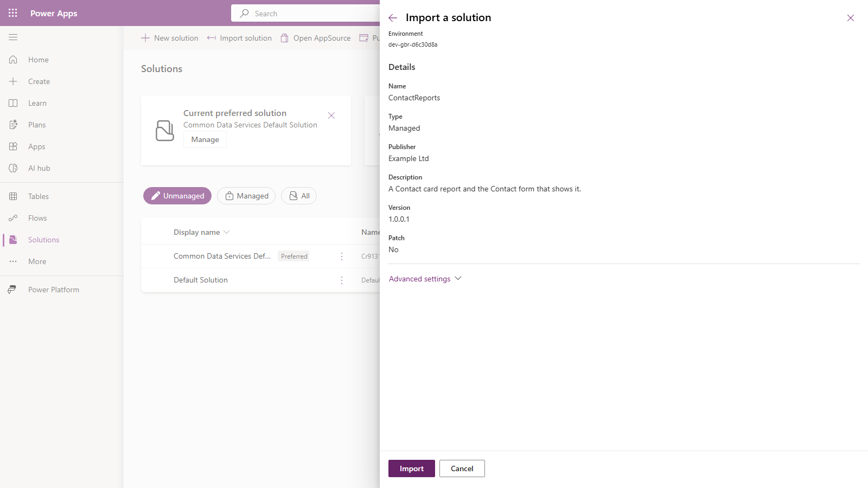Click the Import button
The width and height of the screenshot is (868, 488).
point(412,468)
